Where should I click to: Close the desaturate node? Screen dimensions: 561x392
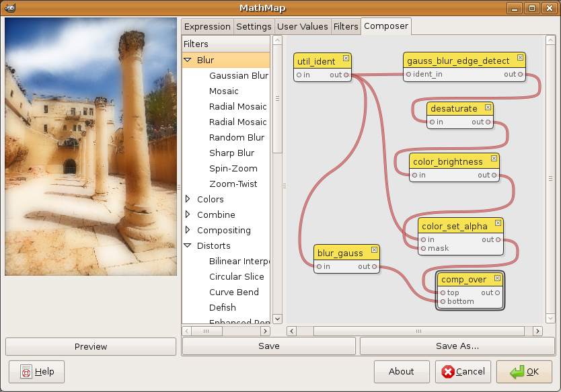488,108
